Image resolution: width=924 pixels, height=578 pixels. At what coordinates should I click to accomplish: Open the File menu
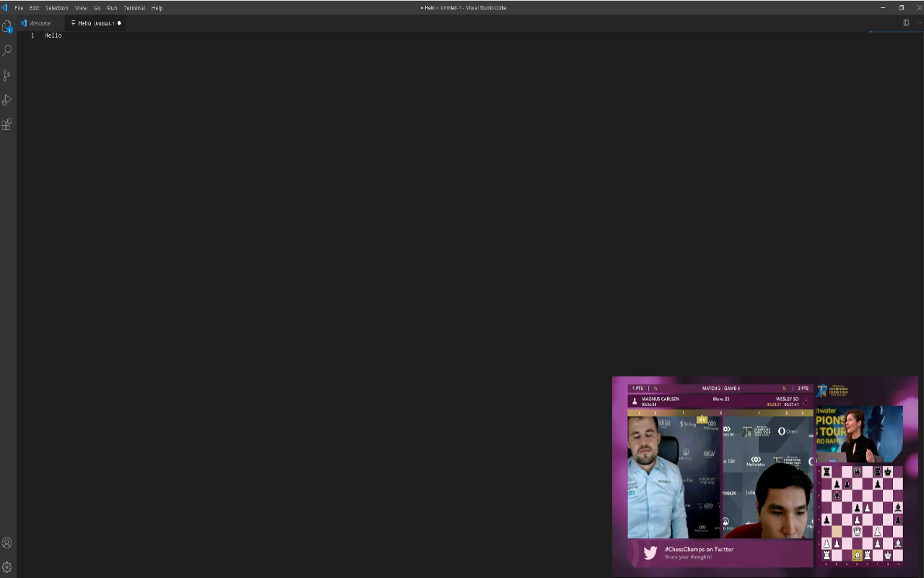[x=19, y=8]
